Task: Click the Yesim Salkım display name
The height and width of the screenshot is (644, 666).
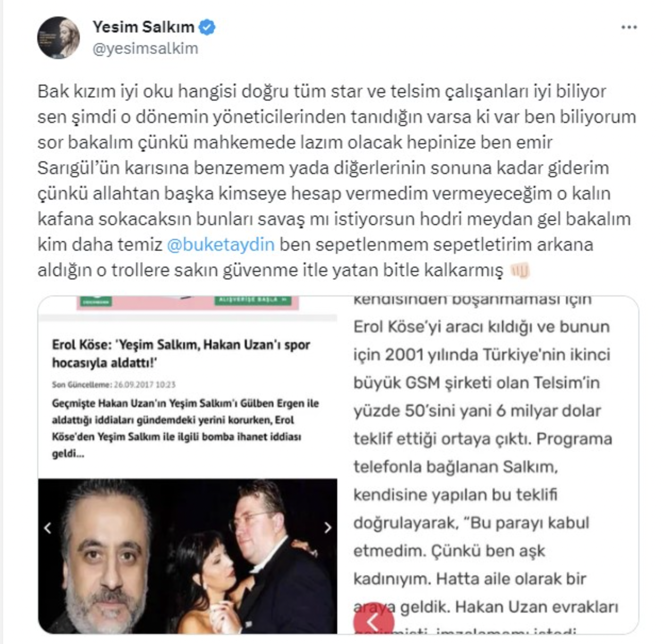Action: [x=143, y=27]
